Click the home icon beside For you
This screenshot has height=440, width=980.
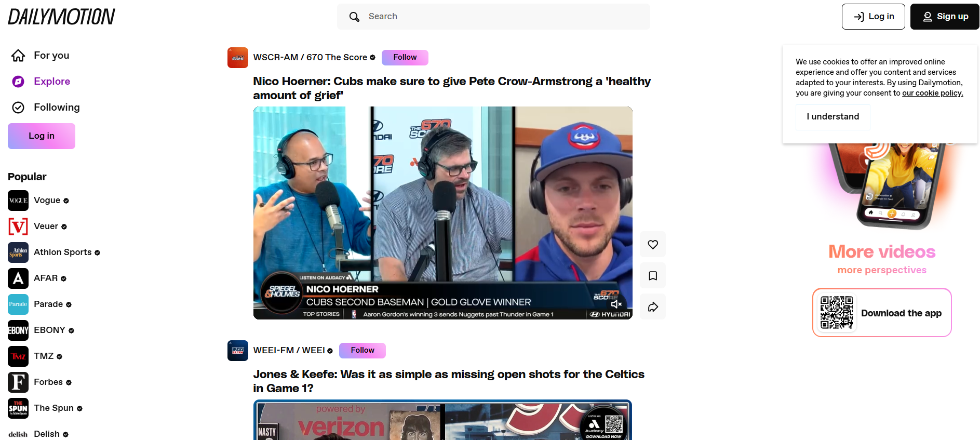18,56
